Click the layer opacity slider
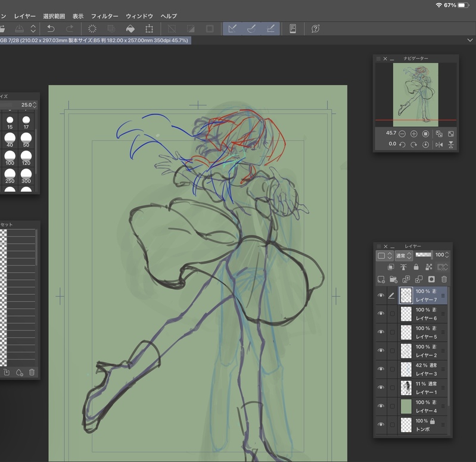Image resolution: width=476 pixels, height=462 pixels. (x=424, y=254)
